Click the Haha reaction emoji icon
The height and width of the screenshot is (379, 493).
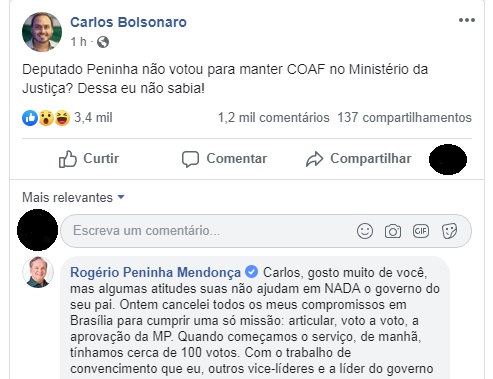62,118
